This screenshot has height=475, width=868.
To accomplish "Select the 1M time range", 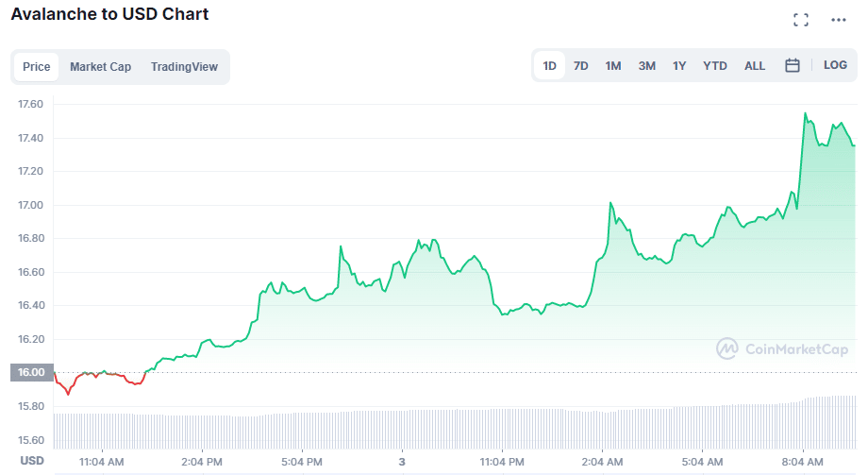I will [x=613, y=66].
